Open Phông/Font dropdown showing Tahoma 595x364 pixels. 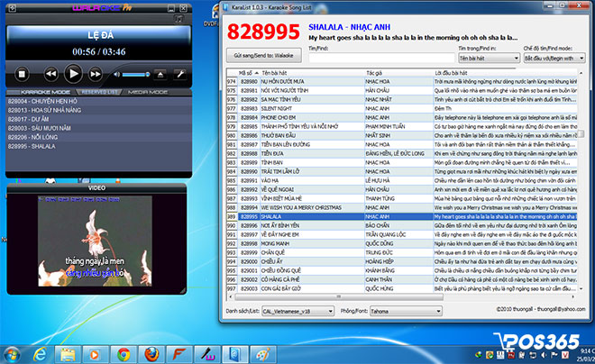pos(406,312)
